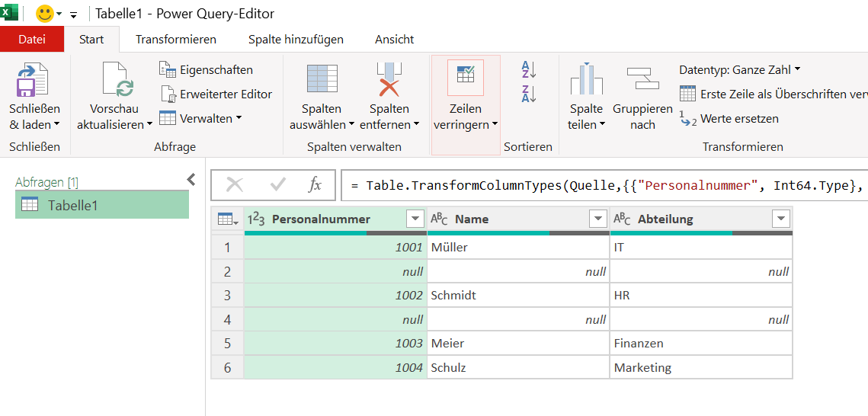Sort ascending with the A-Z icon
Screen dimensions: 868x416
[529, 69]
